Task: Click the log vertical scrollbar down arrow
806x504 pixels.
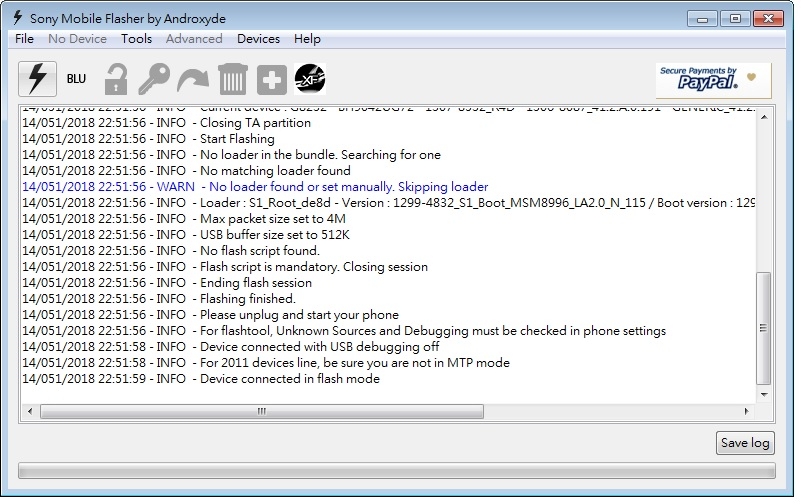Action: pos(764,395)
